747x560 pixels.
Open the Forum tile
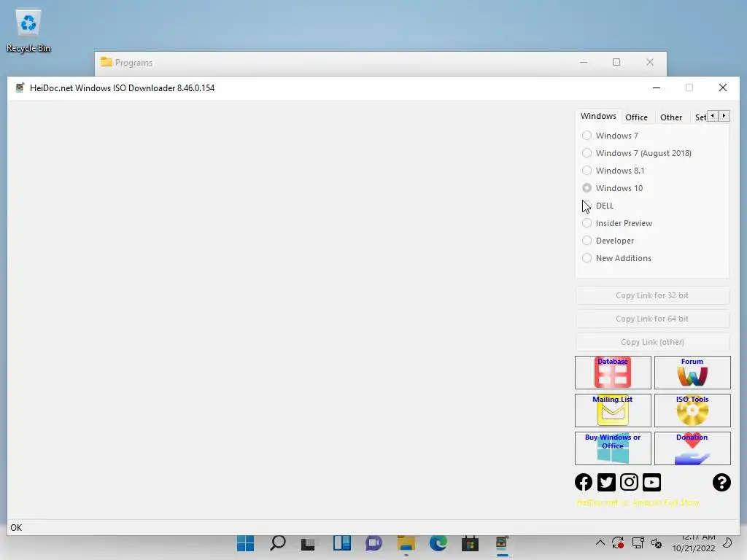tap(692, 373)
